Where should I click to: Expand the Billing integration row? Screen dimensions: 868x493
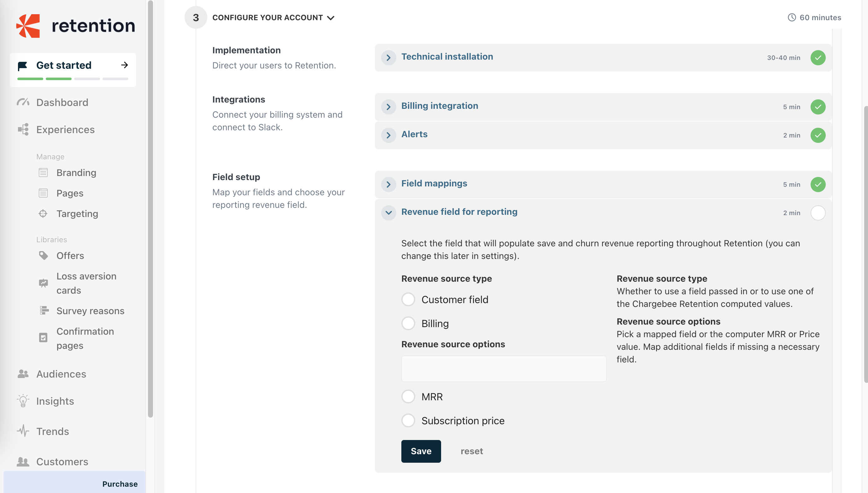(388, 107)
